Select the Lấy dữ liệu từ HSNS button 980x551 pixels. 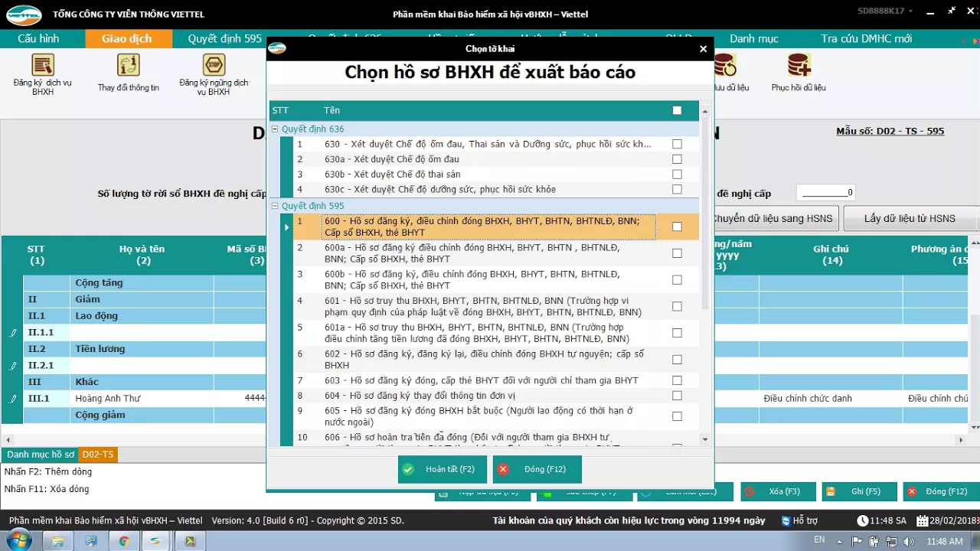point(910,218)
